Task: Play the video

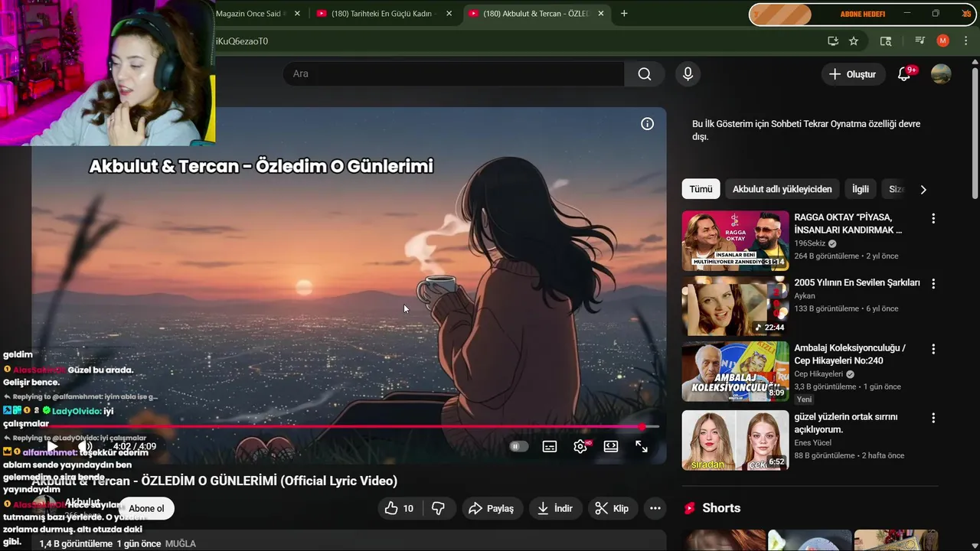Action: coord(53,446)
